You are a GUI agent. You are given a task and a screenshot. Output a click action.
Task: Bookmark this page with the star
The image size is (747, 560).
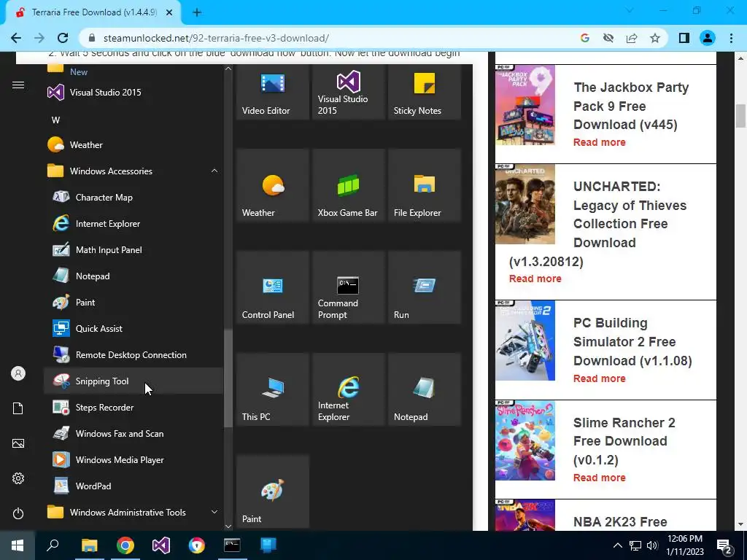click(655, 38)
